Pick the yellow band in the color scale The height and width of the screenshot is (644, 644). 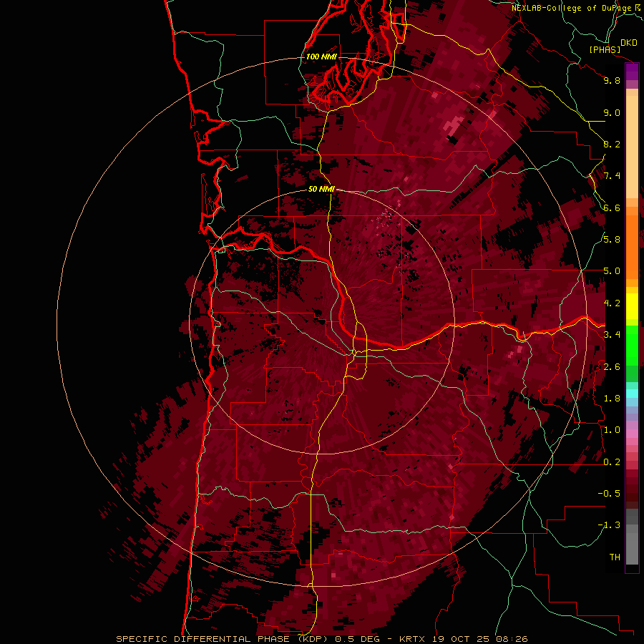click(x=632, y=306)
